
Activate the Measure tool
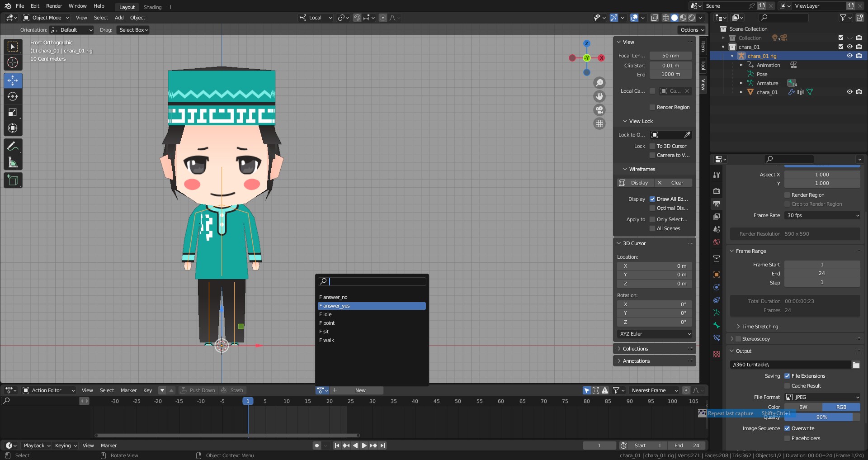(x=13, y=162)
